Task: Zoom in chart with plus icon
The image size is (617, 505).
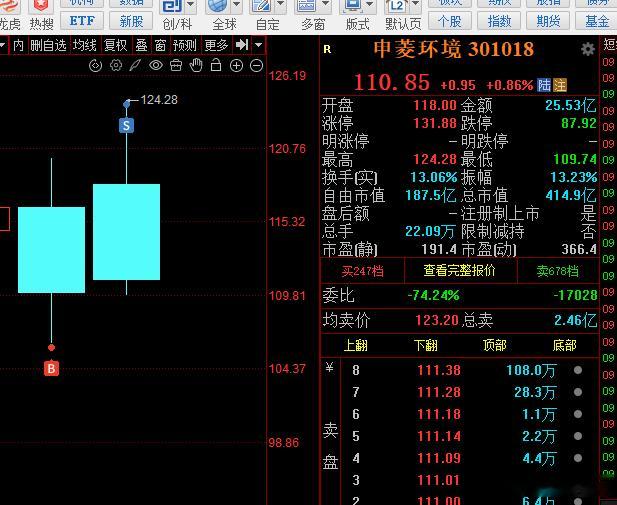Action: pos(236,65)
